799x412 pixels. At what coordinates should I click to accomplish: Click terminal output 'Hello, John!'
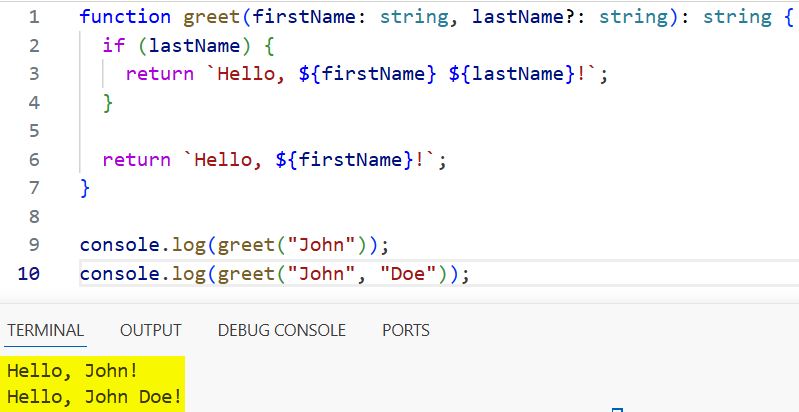(x=73, y=370)
